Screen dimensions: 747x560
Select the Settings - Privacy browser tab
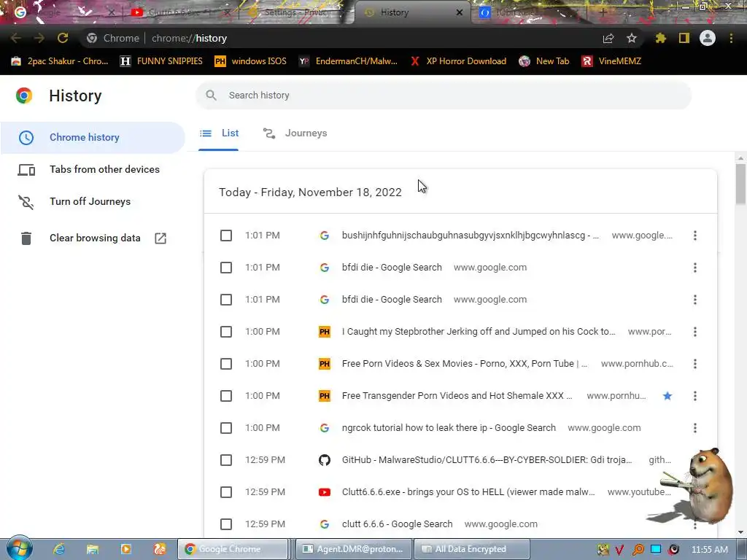click(x=295, y=12)
